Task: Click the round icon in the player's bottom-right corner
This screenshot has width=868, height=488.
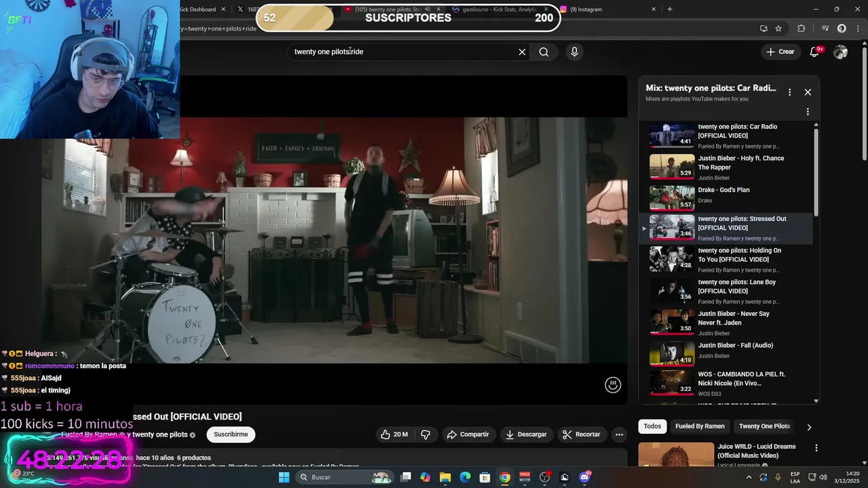Action: [x=612, y=385]
